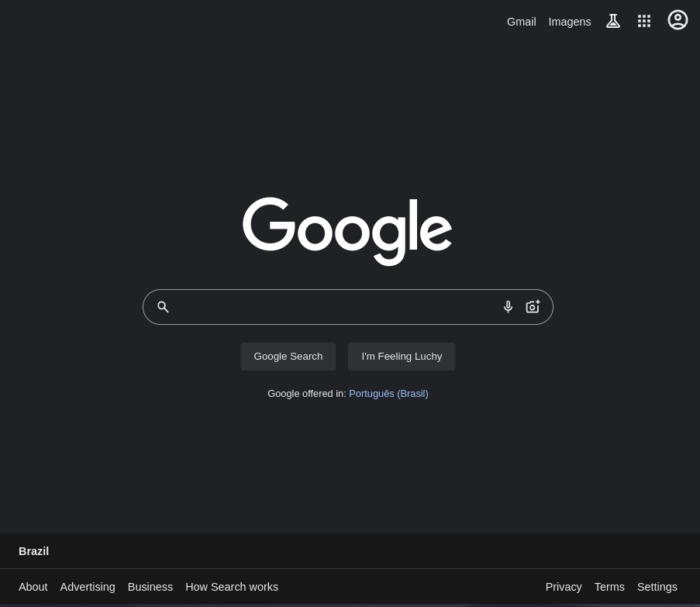Open your Google account profile avatar
The image size is (700, 607).
(678, 20)
